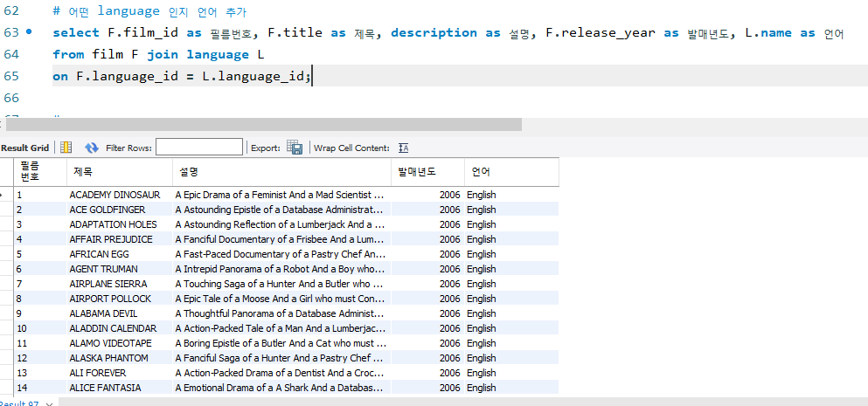Click description 'A Fanciful Documentary of a Frisbee'
This screenshot has width=868, height=406.
click(x=280, y=239)
